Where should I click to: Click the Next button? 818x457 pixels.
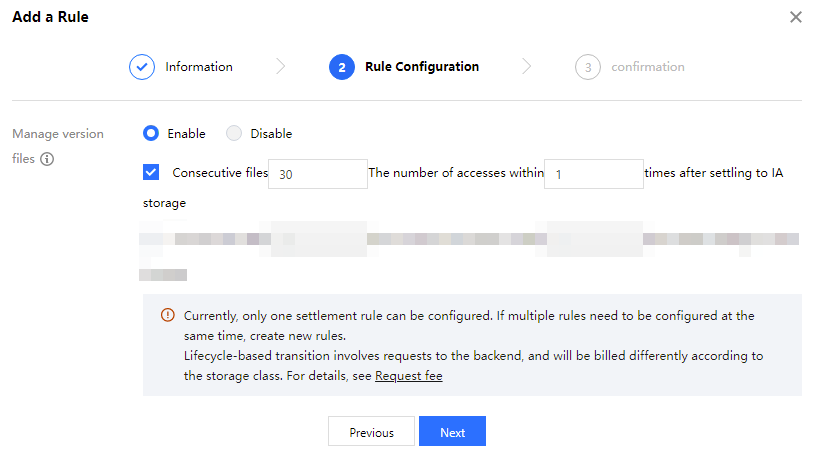(452, 432)
